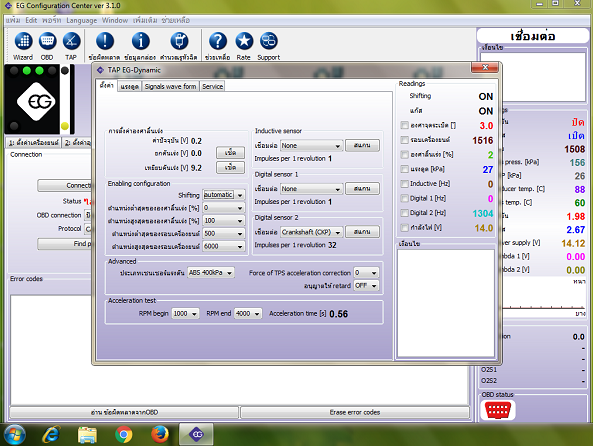Click the EG app taskbar button
The height and width of the screenshot is (446, 593).
pyautogui.click(x=196, y=434)
